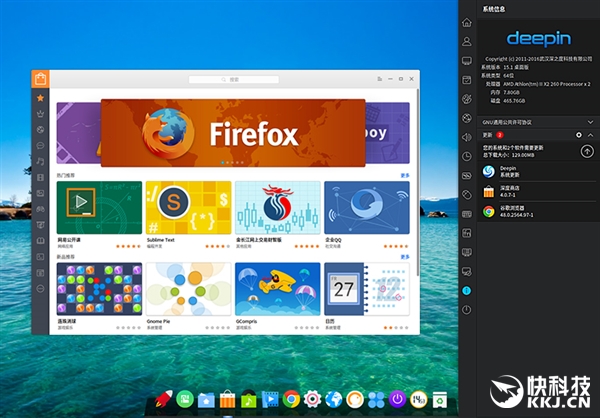The image size is (600, 418).
Task: Open the Home icon in Control Center sidebar
Action: pos(466,23)
